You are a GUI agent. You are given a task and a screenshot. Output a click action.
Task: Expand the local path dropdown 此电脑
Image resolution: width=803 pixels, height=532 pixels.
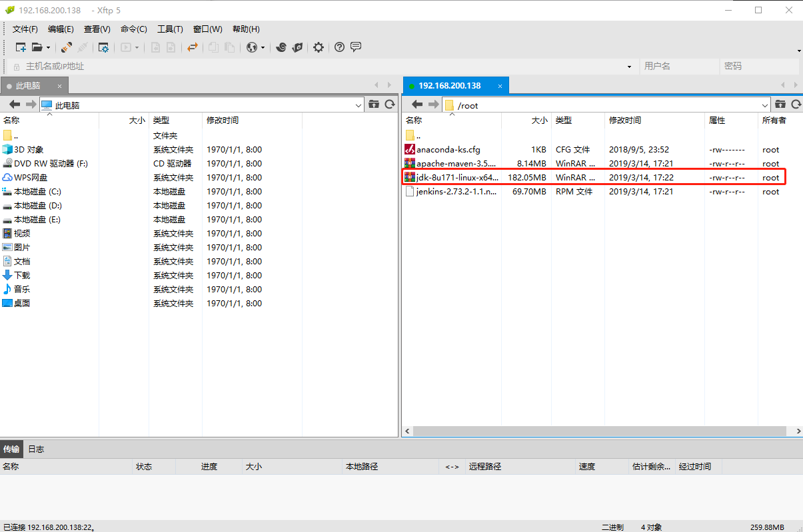coord(359,105)
